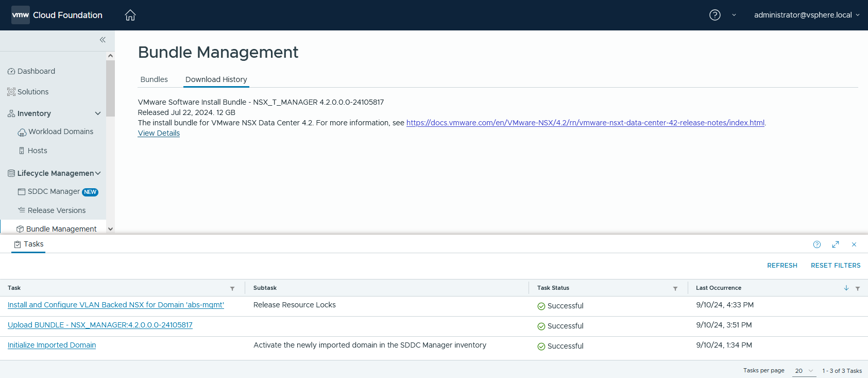
Task: Open Dashboard in the sidebar
Action: [36, 71]
